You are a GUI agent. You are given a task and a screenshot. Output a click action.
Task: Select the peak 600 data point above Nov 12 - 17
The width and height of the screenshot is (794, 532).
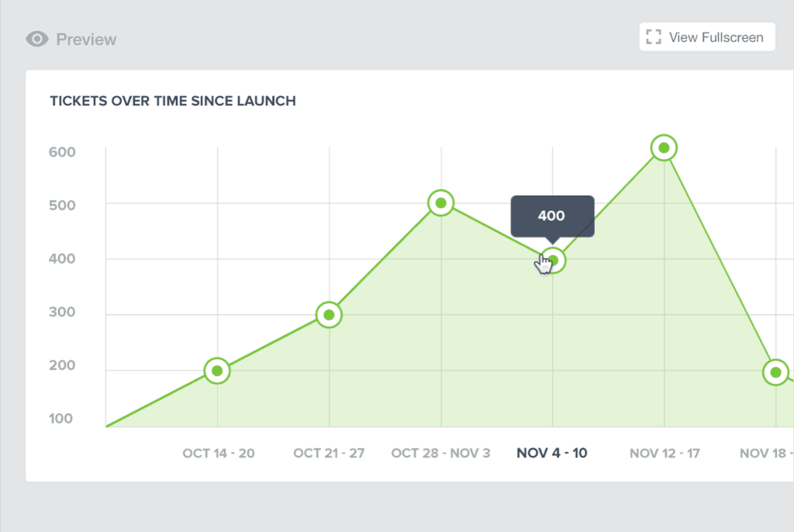click(x=664, y=147)
